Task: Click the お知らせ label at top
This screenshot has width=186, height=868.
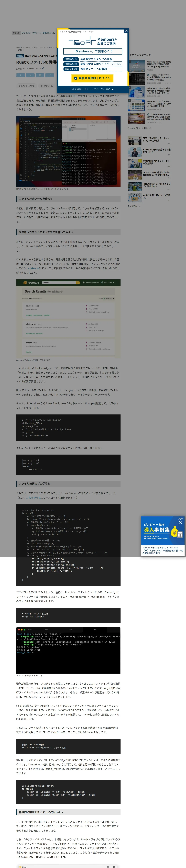Action: tap(16, 33)
